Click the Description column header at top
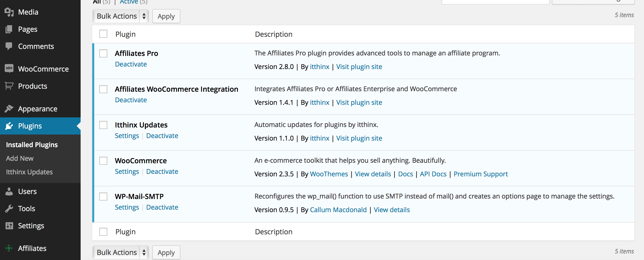 274,34
